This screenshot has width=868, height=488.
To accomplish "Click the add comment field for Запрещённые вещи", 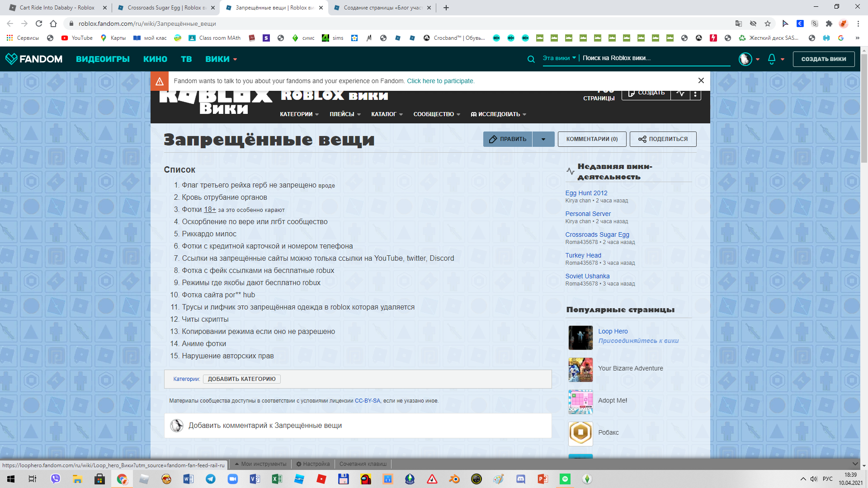I will pos(358,426).
